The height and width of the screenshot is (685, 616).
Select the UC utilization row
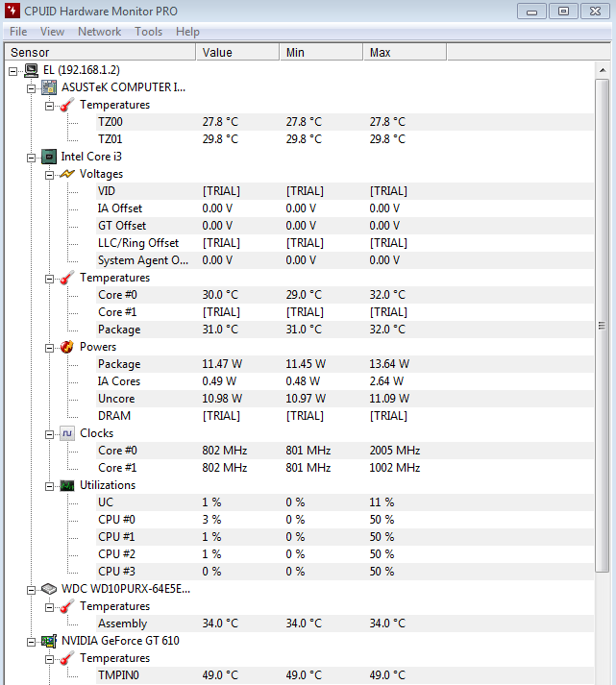tap(345, 502)
